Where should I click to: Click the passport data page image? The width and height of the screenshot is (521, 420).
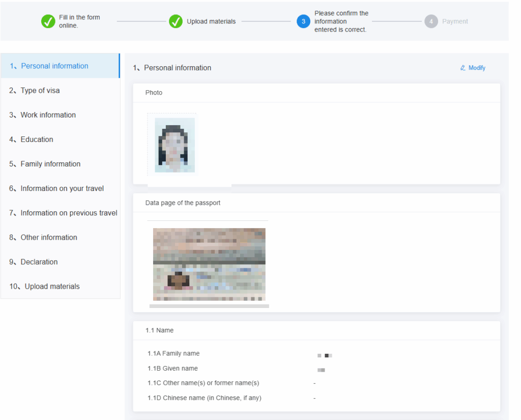209,264
